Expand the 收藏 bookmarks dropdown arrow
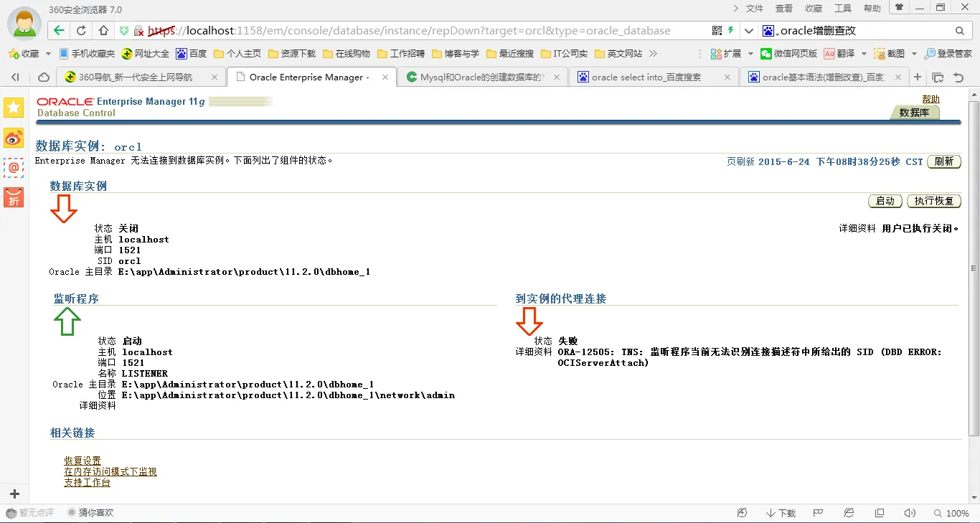Viewport: 980px width, 523px height. (49, 54)
